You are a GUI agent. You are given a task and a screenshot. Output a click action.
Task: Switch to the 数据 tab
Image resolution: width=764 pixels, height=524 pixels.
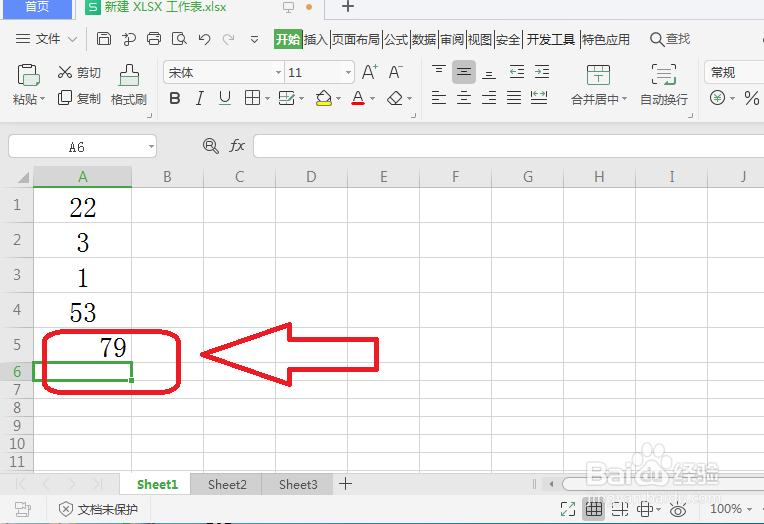click(x=424, y=39)
